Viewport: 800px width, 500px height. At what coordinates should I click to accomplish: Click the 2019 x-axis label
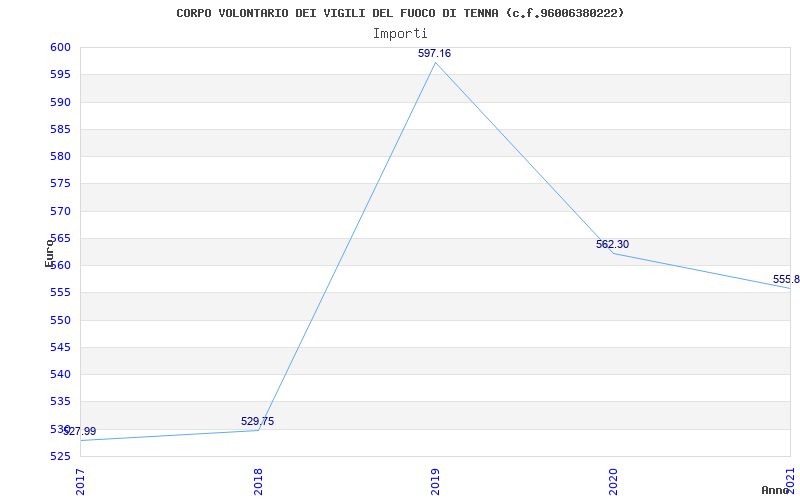[x=435, y=482]
